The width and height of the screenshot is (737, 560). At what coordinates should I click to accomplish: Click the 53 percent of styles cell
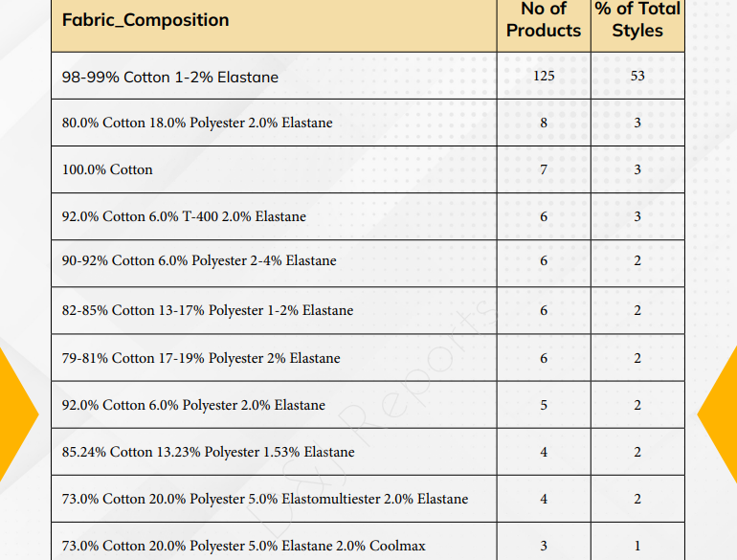pyautogui.click(x=637, y=76)
